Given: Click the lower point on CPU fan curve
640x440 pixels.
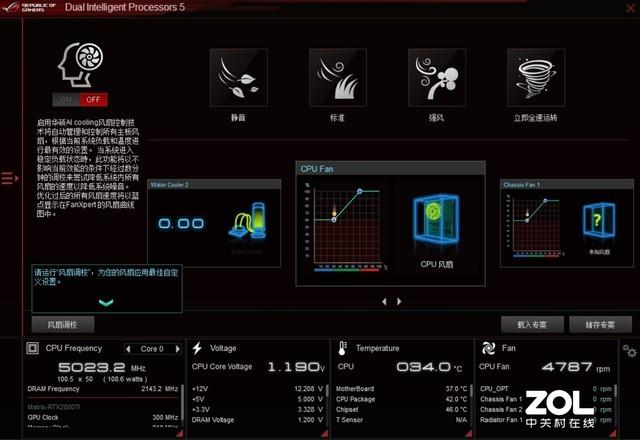Looking at the screenshot, I should 334,220.
